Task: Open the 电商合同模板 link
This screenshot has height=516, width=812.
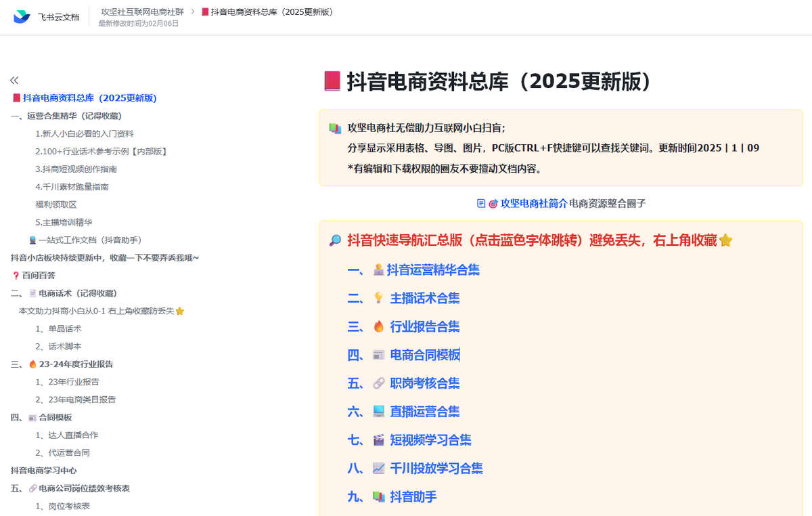Action: pyautogui.click(x=425, y=355)
